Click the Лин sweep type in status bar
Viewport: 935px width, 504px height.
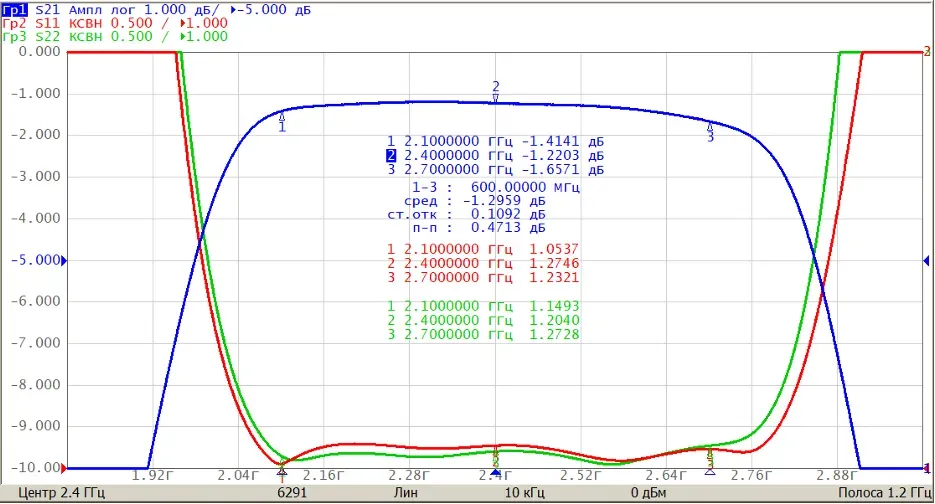405,493
